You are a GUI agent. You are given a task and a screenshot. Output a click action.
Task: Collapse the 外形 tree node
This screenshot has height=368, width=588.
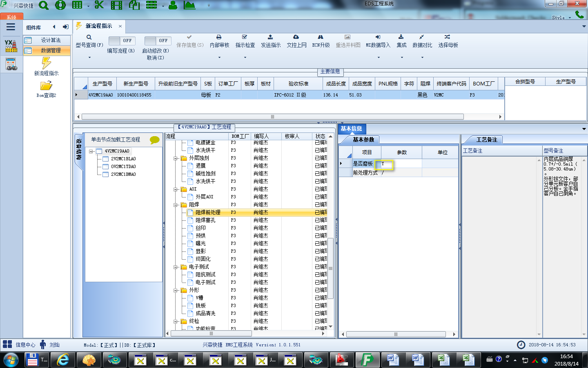click(176, 290)
